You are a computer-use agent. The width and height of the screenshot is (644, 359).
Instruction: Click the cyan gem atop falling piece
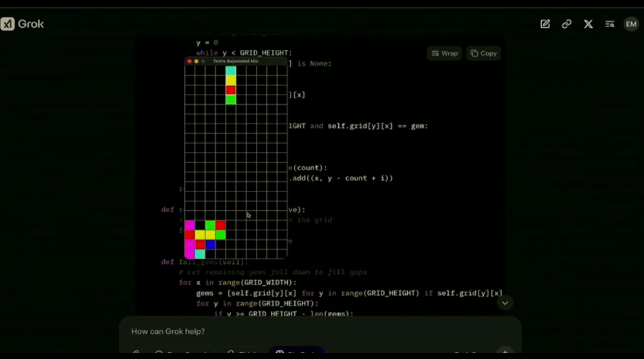[231, 71]
